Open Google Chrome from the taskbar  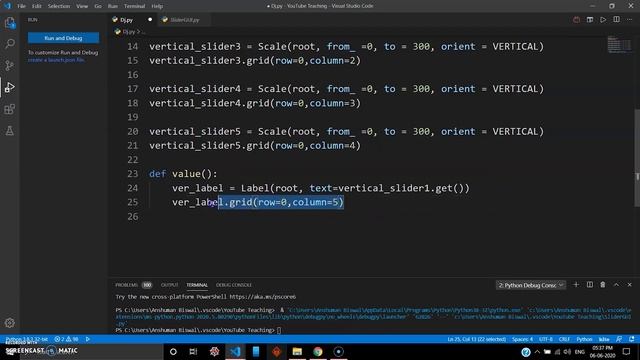click(x=318, y=351)
